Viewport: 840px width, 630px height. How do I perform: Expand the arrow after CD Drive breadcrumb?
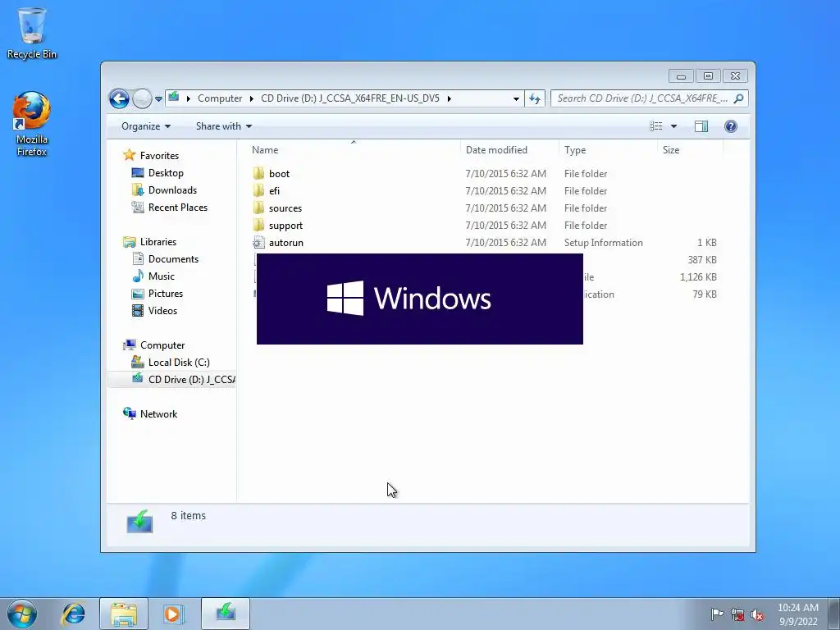pyautogui.click(x=449, y=98)
